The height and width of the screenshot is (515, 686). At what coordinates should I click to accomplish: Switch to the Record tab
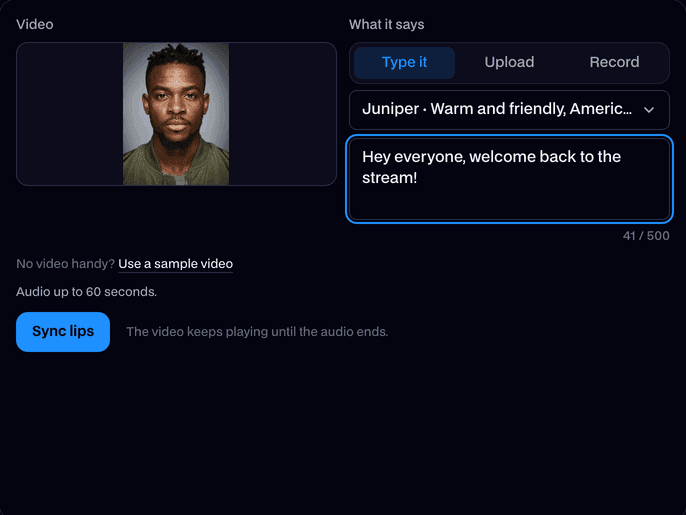(x=614, y=63)
